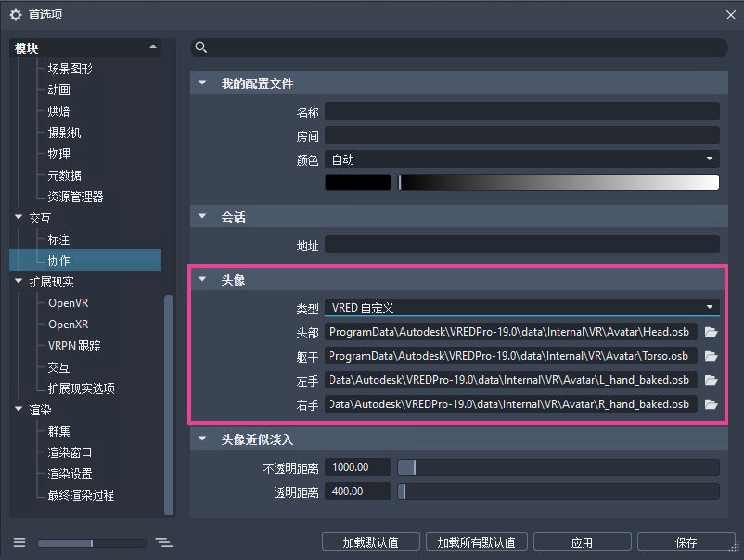
Task: Open folder browser for 躯干 file
Action: coord(711,356)
